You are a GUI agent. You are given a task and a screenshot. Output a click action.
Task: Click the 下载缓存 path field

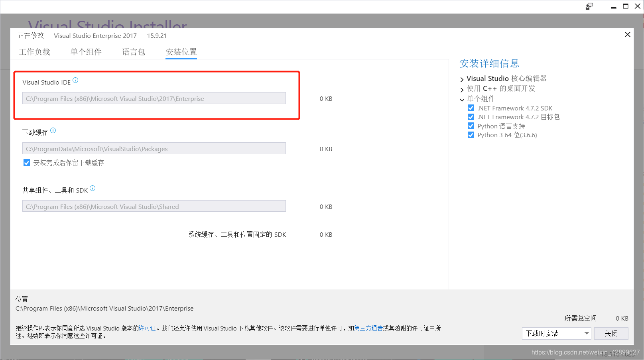(x=154, y=149)
